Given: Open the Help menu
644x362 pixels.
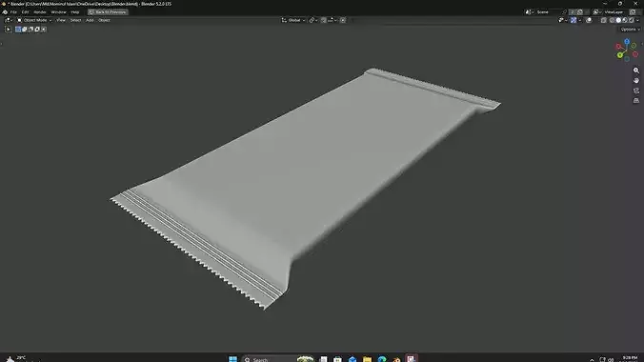Looking at the screenshot, I should [x=74, y=12].
